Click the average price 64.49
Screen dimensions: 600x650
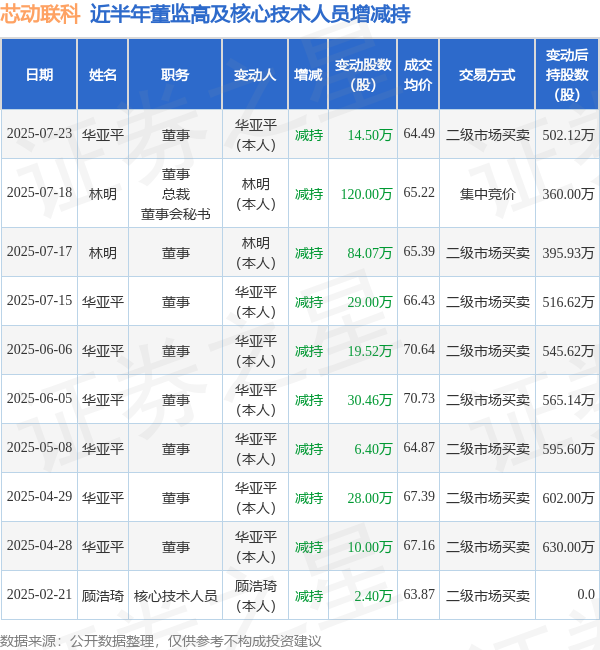pyautogui.click(x=419, y=134)
